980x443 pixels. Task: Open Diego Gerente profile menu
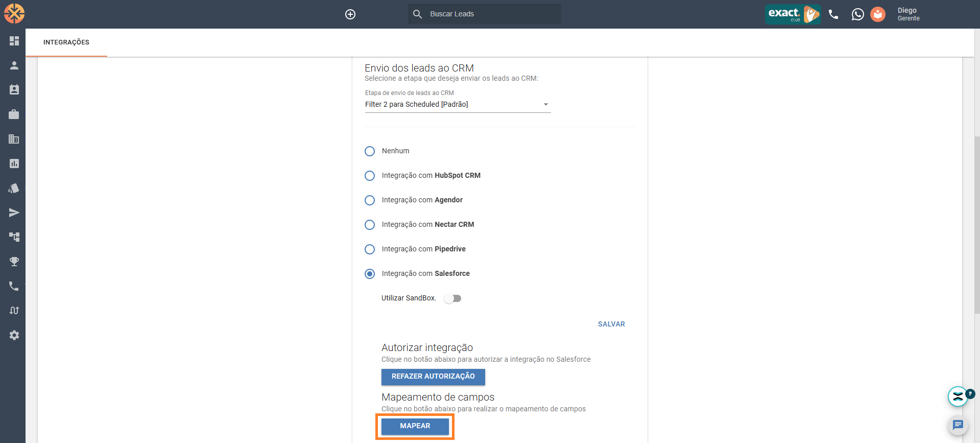point(909,14)
